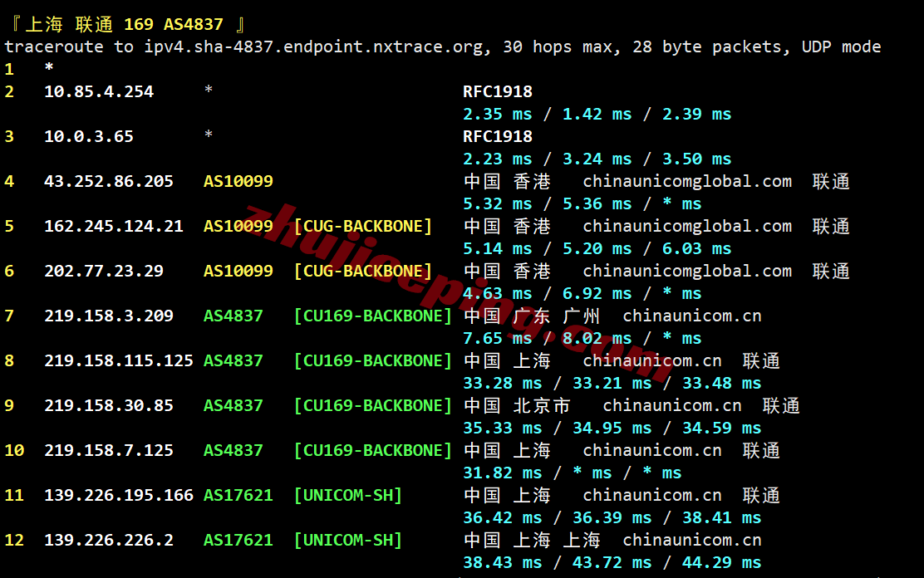This screenshot has height=578, width=924.
Task: Click latency value 6.92 ms
Action: (597, 293)
